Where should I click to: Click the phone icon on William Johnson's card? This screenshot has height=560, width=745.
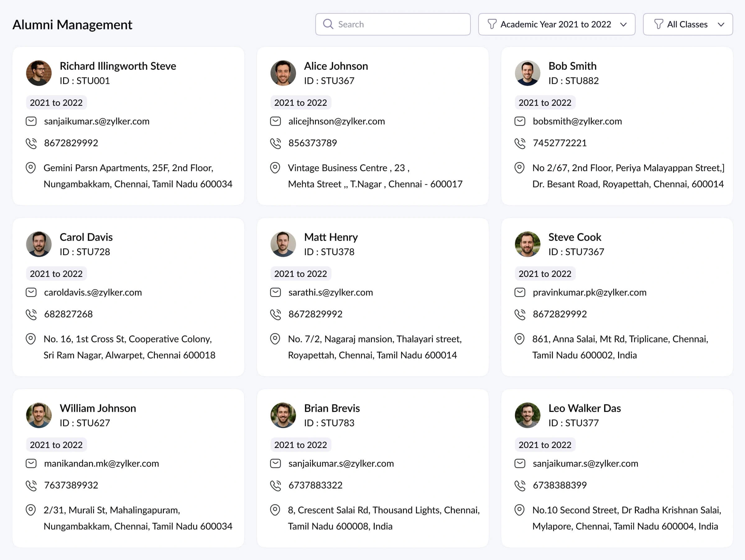click(x=31, y=486)
